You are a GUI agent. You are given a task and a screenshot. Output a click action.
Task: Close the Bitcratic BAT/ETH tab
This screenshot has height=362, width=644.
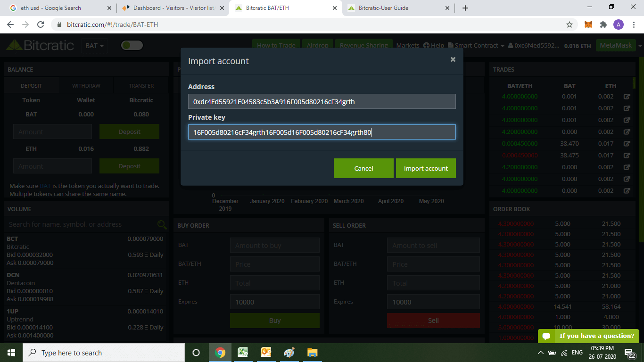(335, 8)
